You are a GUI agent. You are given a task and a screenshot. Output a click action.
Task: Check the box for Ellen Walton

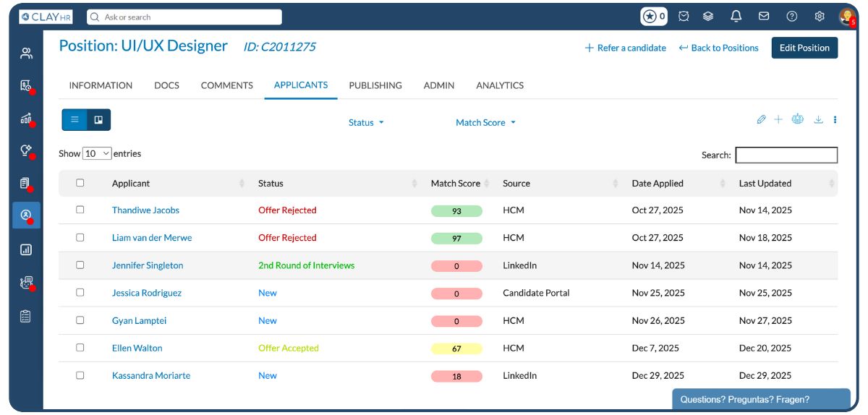point(80,347)
